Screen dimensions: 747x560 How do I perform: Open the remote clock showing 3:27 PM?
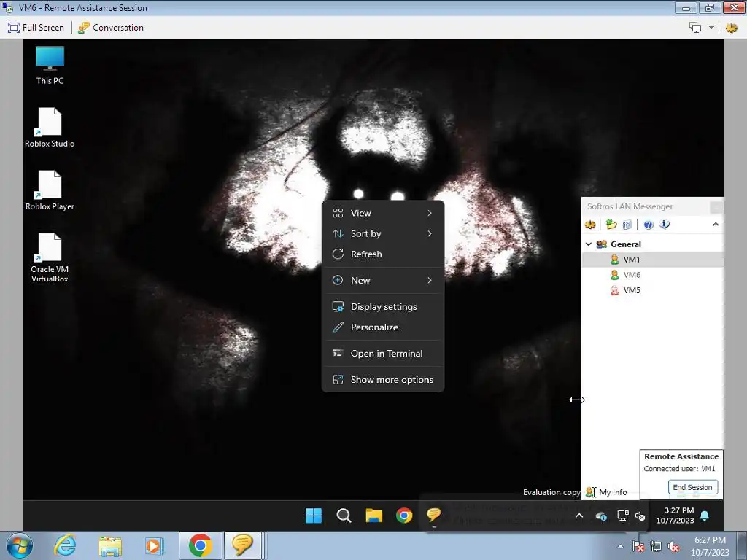pyautogui.click(x=675, y=516)
